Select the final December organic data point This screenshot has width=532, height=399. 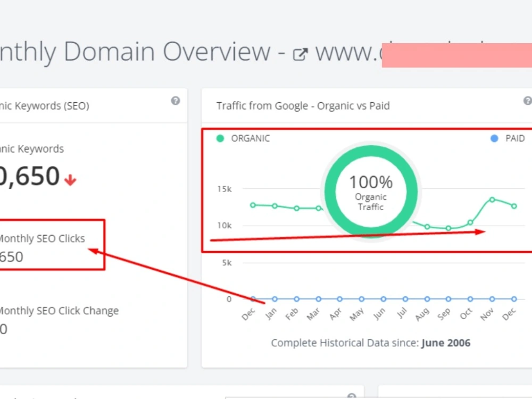click(514, 206)
